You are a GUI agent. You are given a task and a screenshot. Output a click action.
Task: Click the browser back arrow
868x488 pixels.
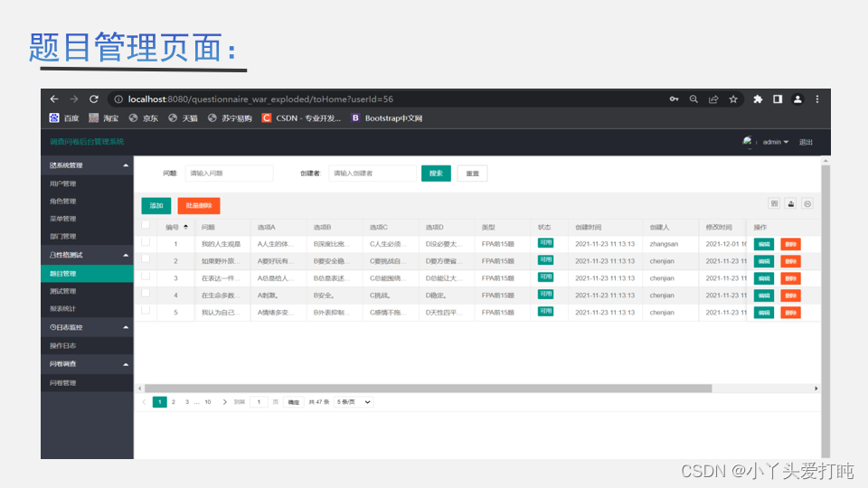tap(54, 99)
